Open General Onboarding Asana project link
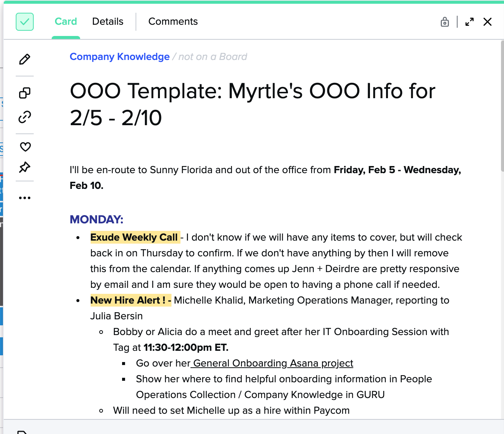 [x=273, y=363]
